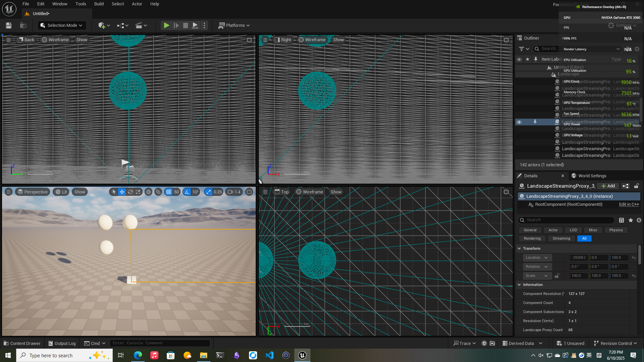Edit the Location X value field
Screen dimensions: 644x362
(x=579, y=258)
